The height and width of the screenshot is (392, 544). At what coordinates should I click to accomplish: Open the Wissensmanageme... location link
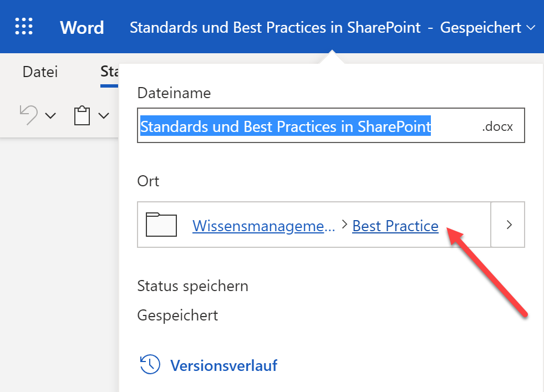click(263, 226)
